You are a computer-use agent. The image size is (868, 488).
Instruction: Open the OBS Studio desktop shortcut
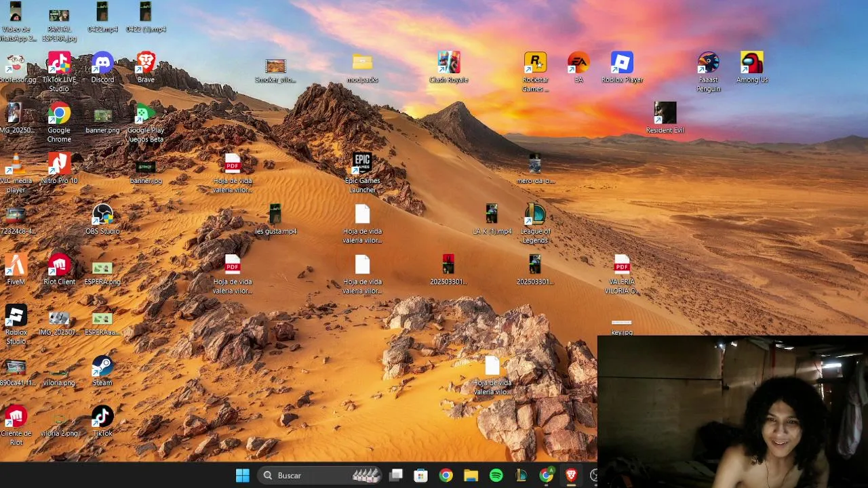click(102, 219)
